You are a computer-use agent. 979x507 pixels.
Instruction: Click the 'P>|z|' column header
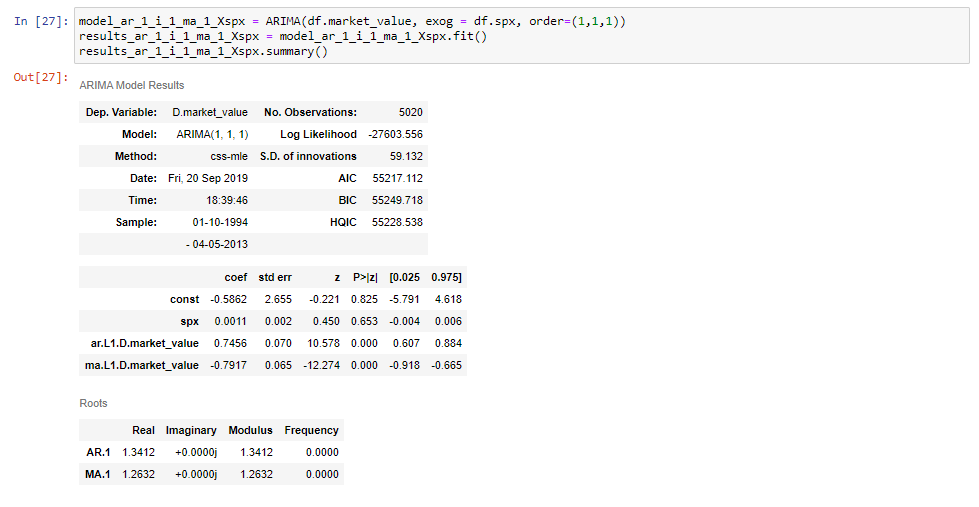click(365, 277)
